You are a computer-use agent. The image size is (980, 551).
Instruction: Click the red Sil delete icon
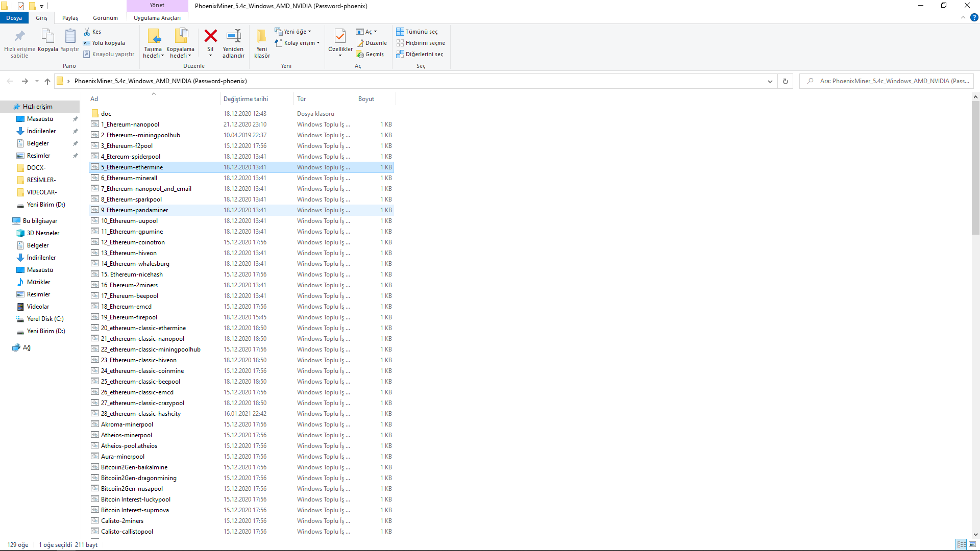[210, 36]
